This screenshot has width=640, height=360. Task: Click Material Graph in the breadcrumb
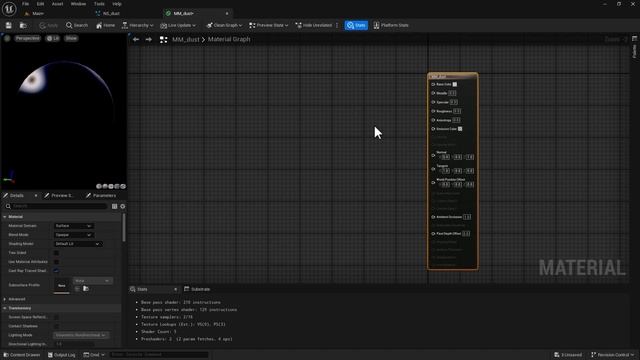(x=229, y=40)
